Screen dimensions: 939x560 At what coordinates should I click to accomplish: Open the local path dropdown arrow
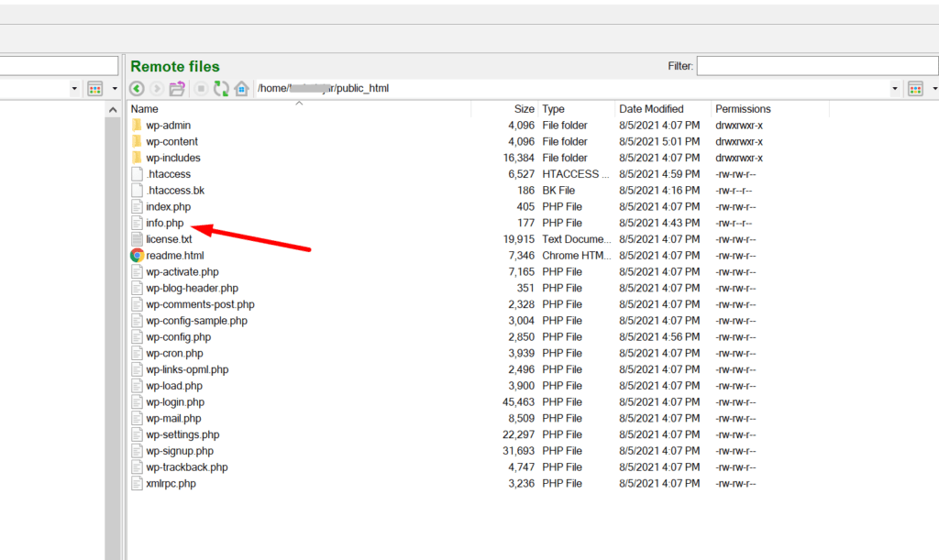(74, 89)
